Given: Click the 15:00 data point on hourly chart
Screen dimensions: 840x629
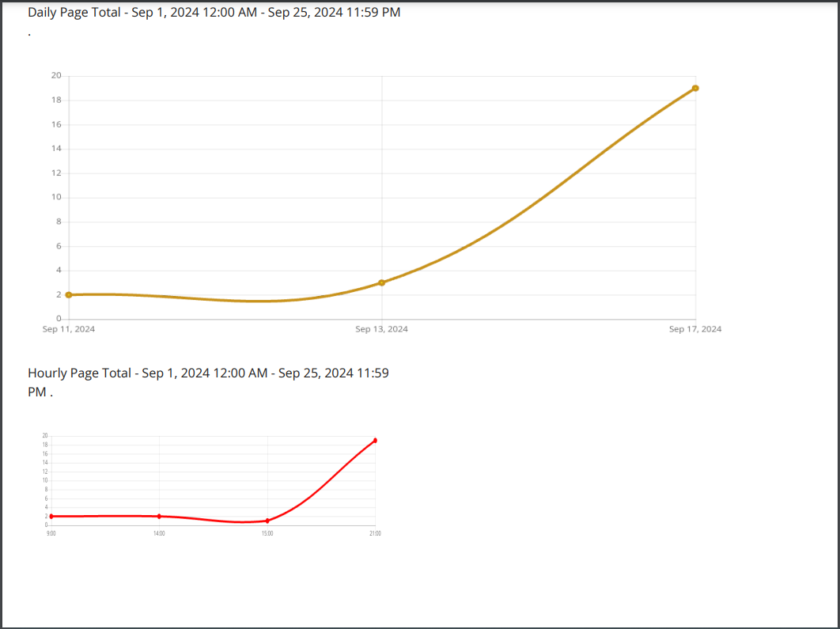Looking at the screenshot, I should tap(267, 521).
